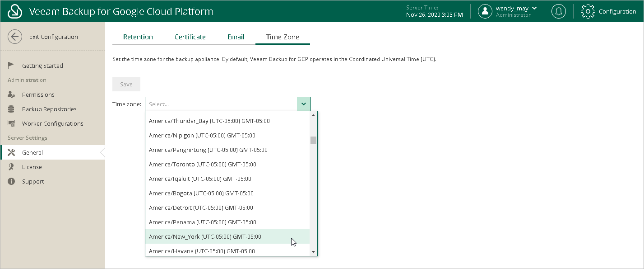This screenshot has height=269, width=644.
Task: Click the Getting Started flag icon
Action: click(x=12, y=66)
